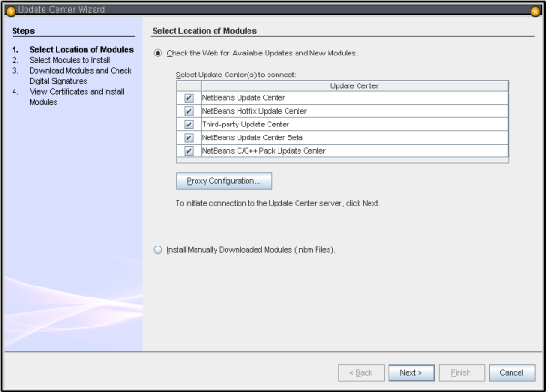Select 'NetBeans C/C++ Pack Update Center' row text

coord(264,151)
